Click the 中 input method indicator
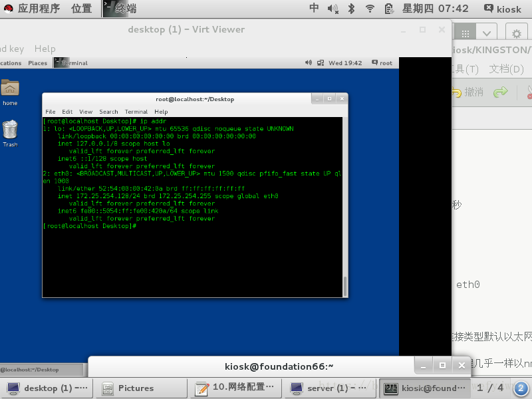The height and width of the screenshot is (399, 532). [x=314, y=8]
